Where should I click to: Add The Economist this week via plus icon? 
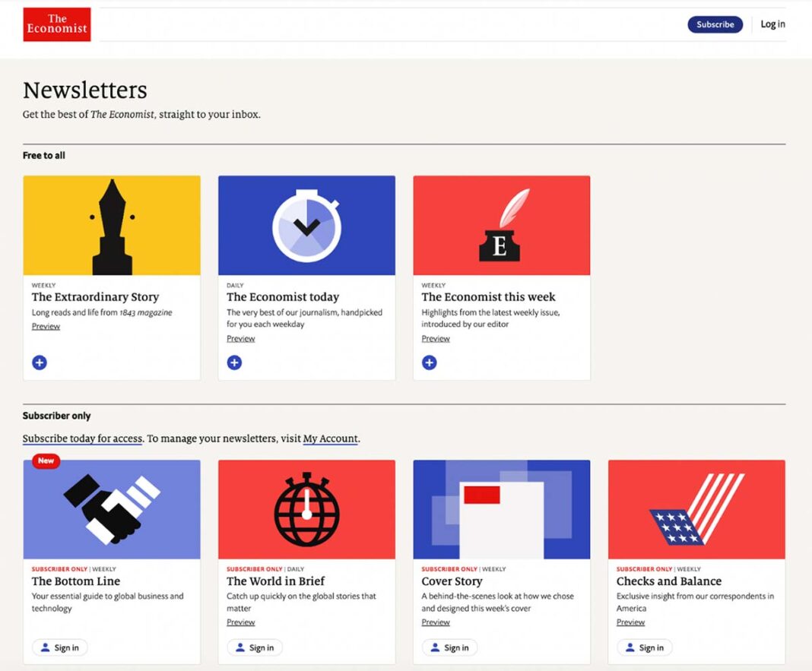click(x=430, y=362)
